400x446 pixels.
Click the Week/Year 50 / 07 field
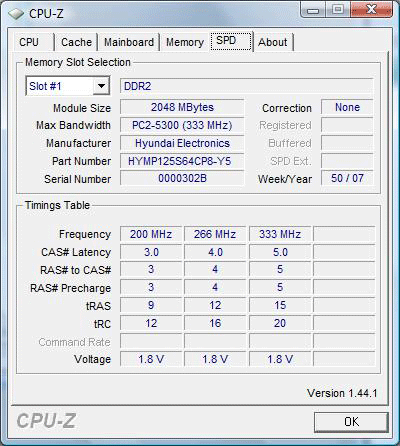click(x=347, y=178)
